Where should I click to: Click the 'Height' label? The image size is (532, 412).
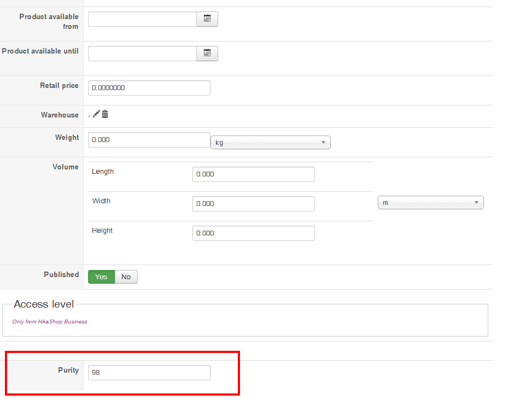pos(102,231)
